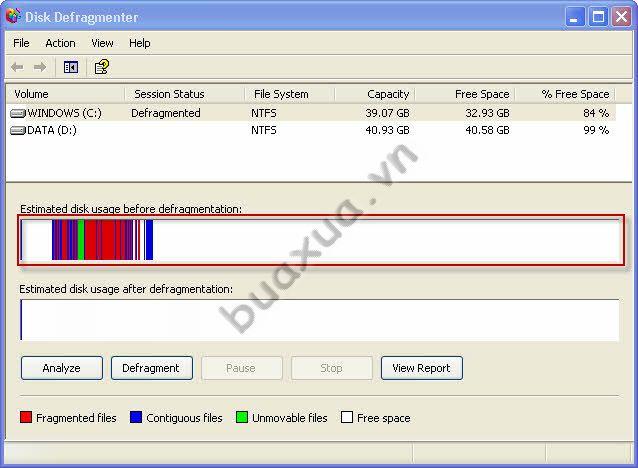
Task: Click the 84 % free space value
Action: coord(596,113)
